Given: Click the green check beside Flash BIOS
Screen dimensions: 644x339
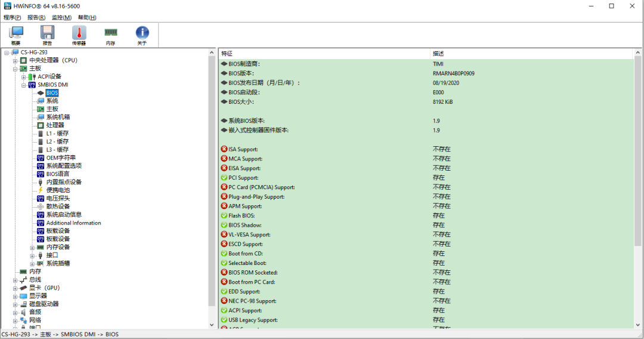Looking at the screenshot, I should [224, 215].
